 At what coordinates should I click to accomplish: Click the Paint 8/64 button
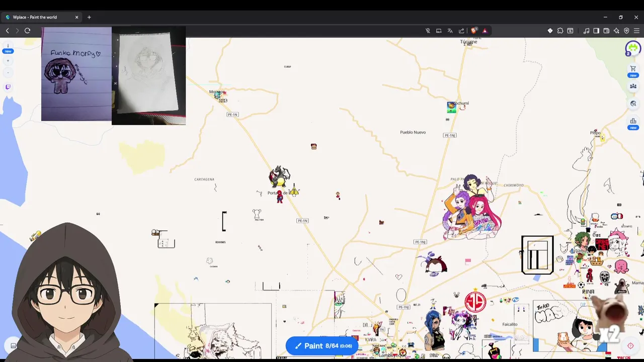click(322, 346)
